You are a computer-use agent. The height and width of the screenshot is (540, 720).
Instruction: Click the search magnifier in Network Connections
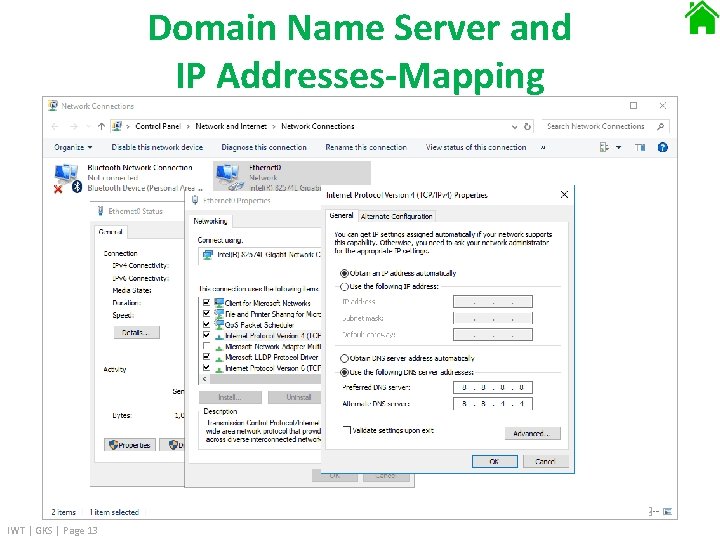coord(660,126)
